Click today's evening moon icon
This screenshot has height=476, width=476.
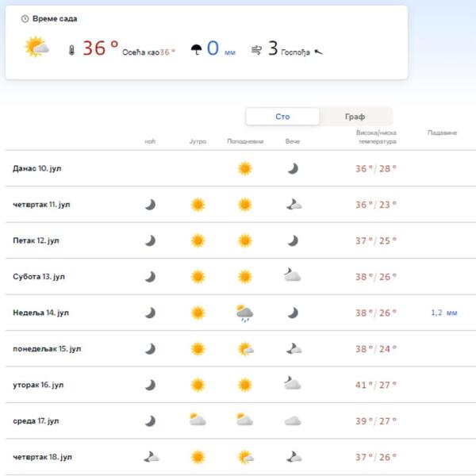(293, 168)
